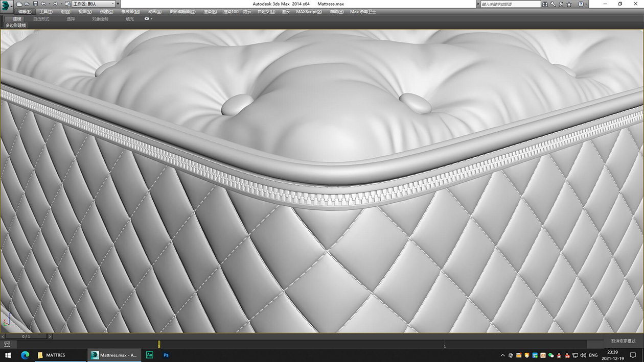This screenshot has height=362, width=644.
Task: Open the Windows Start menu
Action: pos(8,355)
